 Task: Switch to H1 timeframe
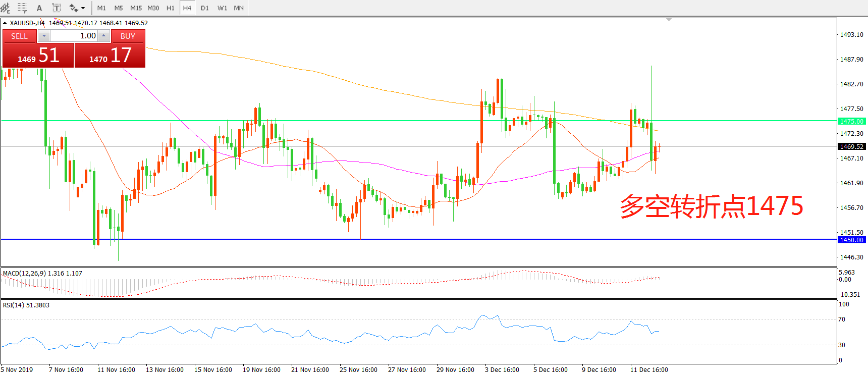pyautogui.click(x=170, y=8)
